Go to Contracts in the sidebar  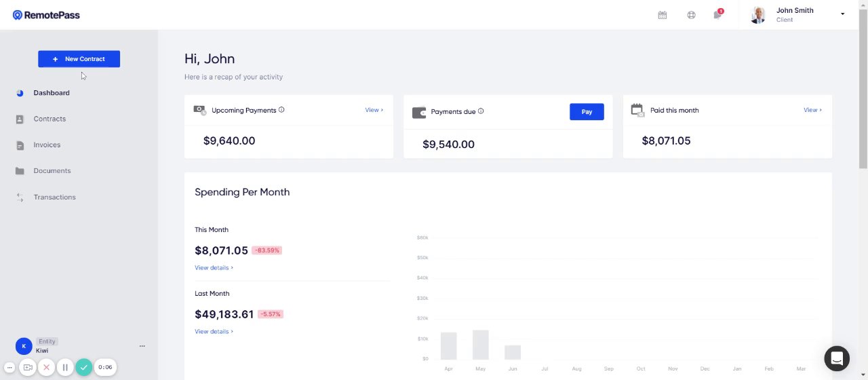[x=50, y=119]
